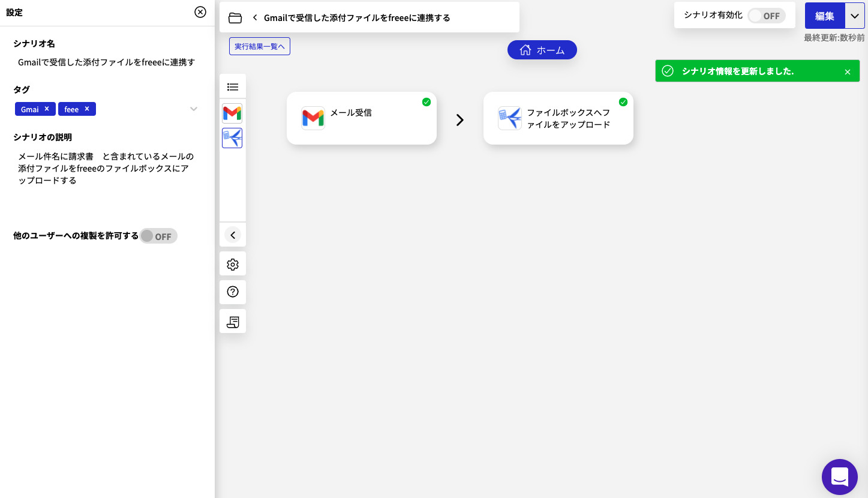Open the settings gear in the sidebar
Viewport: 868px width, 498px height.
[x=232, y=263]
